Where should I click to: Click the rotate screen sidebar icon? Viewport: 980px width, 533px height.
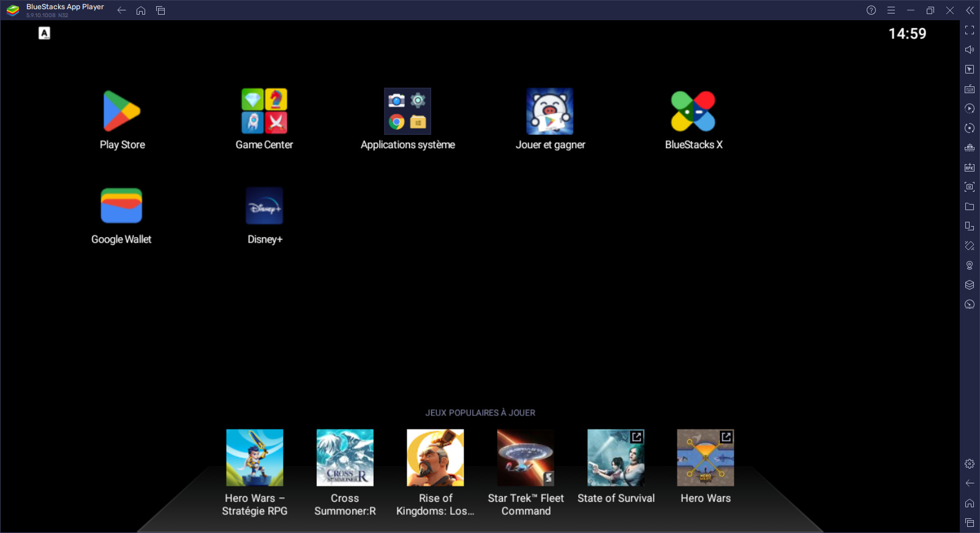[970, 226]
